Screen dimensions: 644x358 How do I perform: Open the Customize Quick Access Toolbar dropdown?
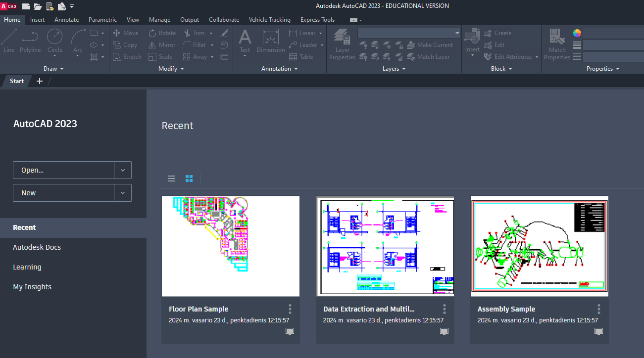(x=72, y=6)
